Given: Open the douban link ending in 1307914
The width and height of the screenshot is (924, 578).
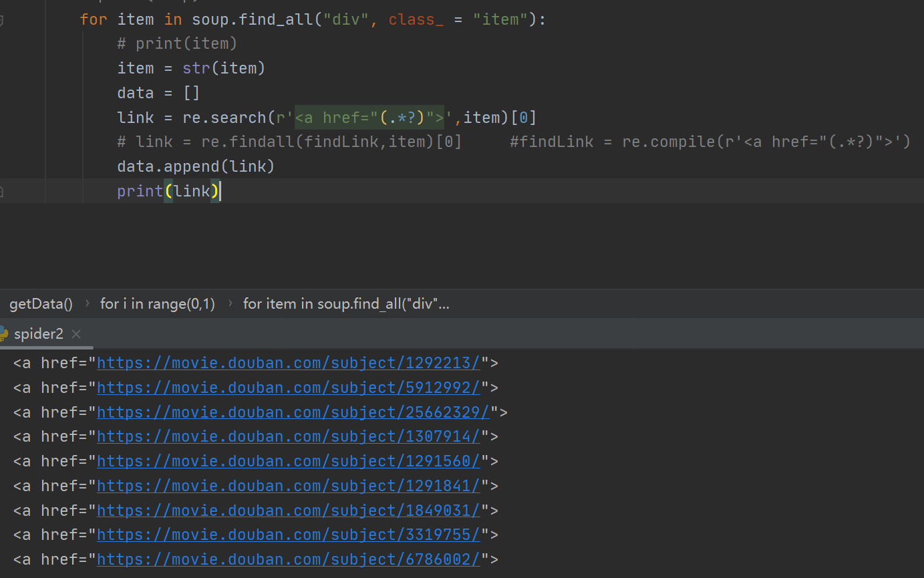Looking at the screenshot, I should [x=289, y=437].
